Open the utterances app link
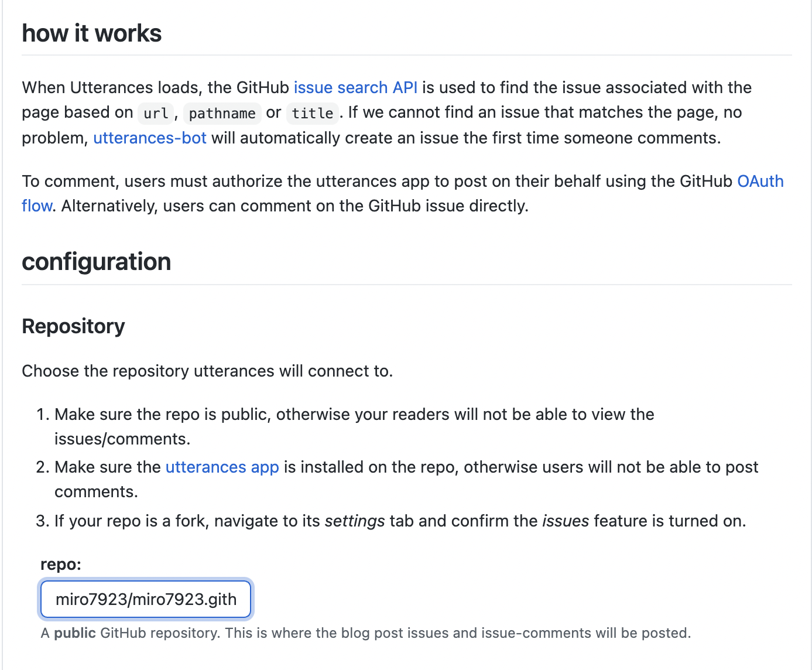This screenshot has width=812, height=670. (x=222, y=467)
